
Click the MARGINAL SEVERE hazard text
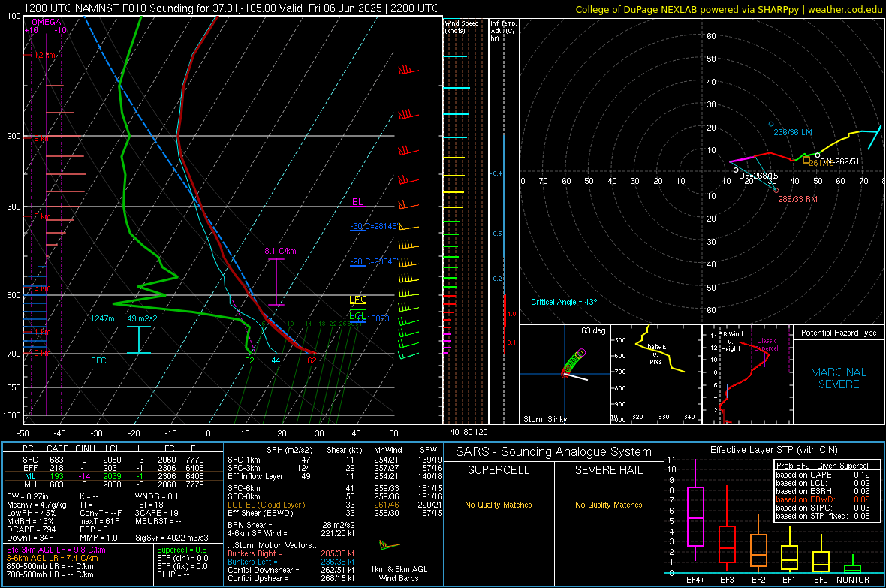839,378
